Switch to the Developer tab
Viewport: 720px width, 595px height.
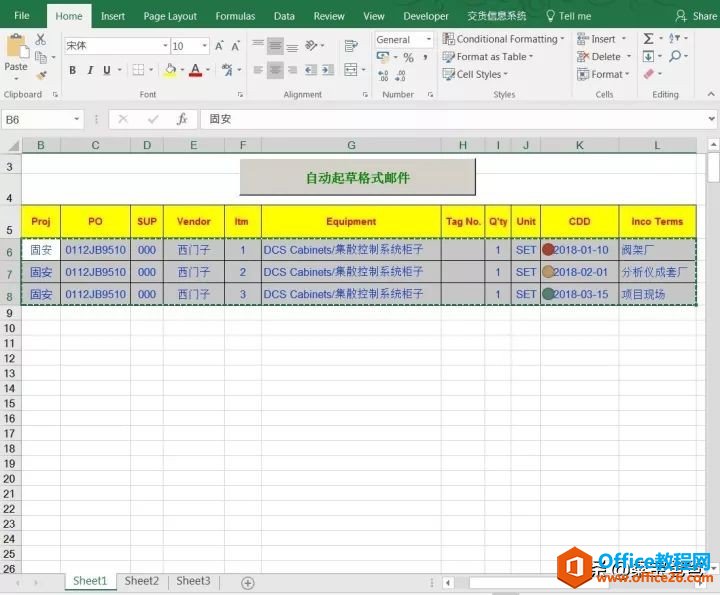426,16
